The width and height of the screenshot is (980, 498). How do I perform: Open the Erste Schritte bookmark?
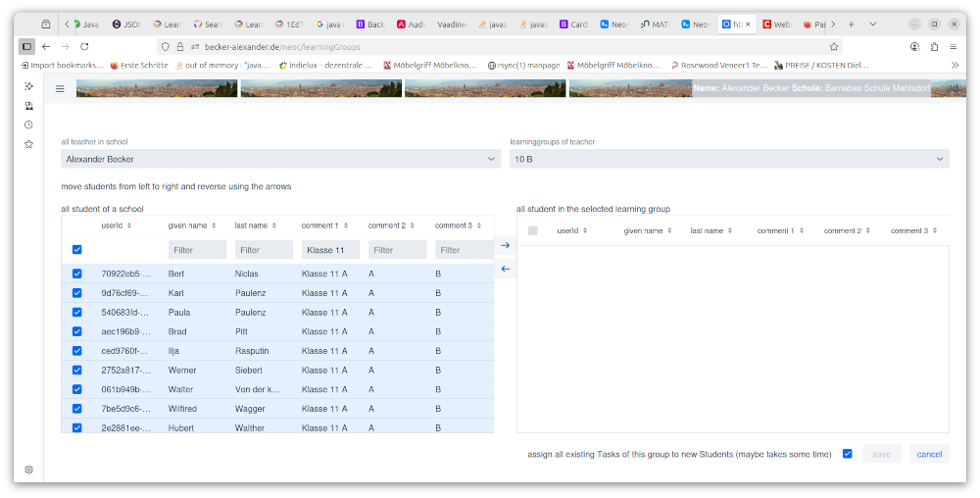139,65
